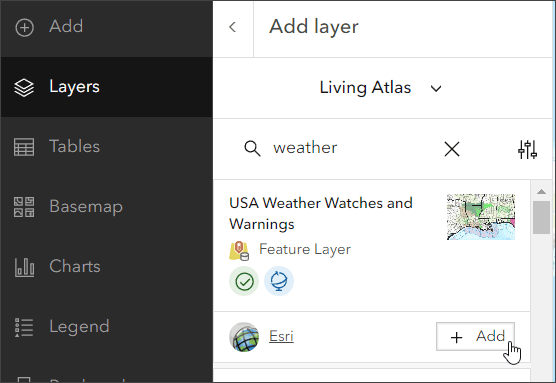Screen dimensions: 556x383
Task: Open the USA Weather Watches and Warnings title
Action: (321, 213)
